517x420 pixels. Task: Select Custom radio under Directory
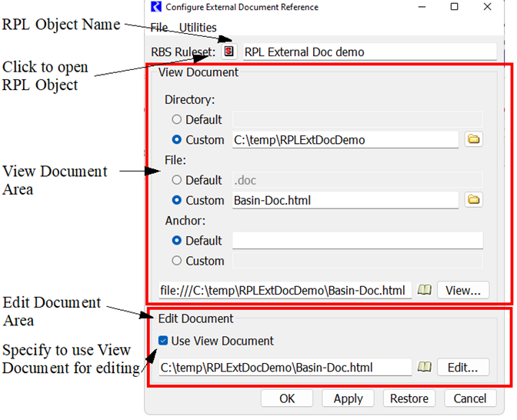[177, 140]
